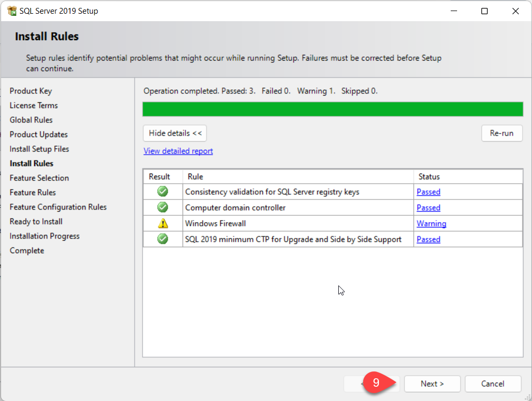Select Ready to Install step in sidebar
Image resolution: width=532 pixels, height=401 pixels.
point(36,222)
